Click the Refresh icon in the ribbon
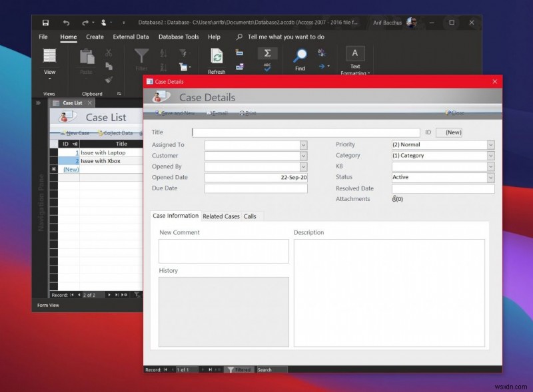Screen dimensions: 533x392 pos(217,55)
